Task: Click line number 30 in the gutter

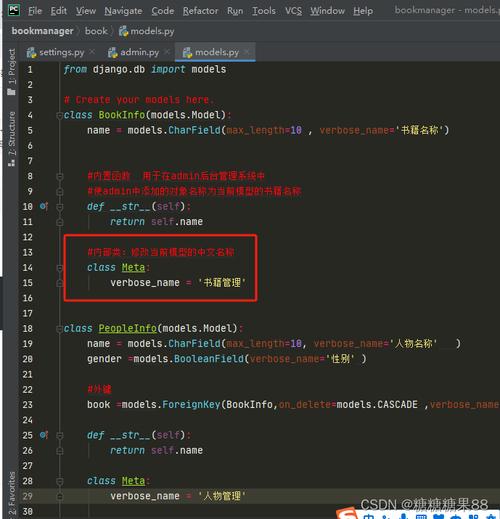Action: (x=28, y=511)
